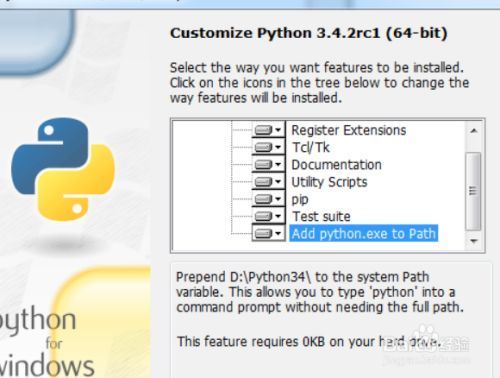This screenshot has height=378, width=500.
Task: Open install options dropdown for Tcl/Tk
Action: [268, 147]
